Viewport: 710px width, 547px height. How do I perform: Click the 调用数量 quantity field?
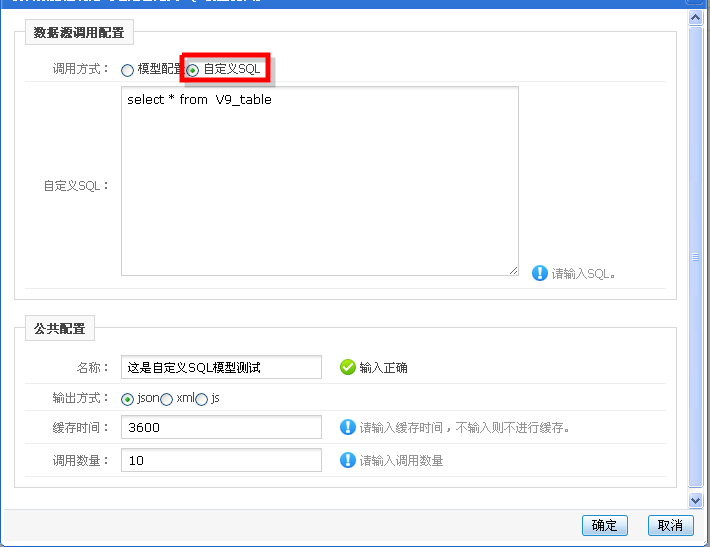221,460
